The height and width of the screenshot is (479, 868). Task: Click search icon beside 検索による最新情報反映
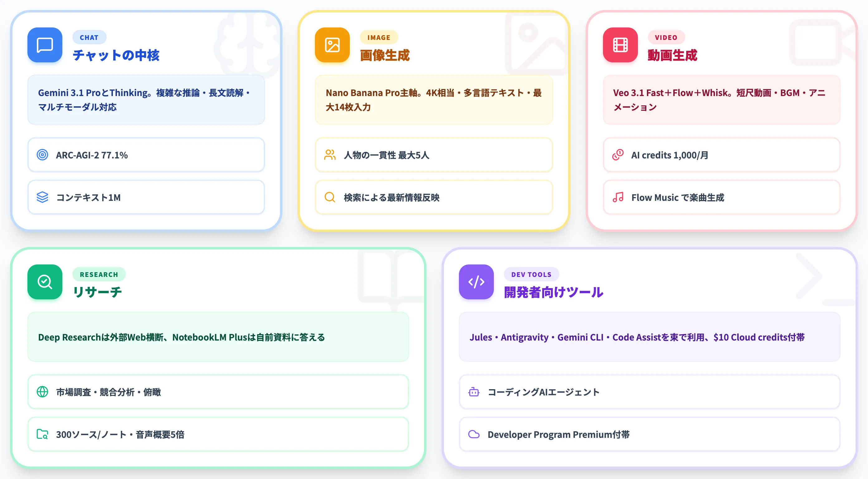coord(330,197)
